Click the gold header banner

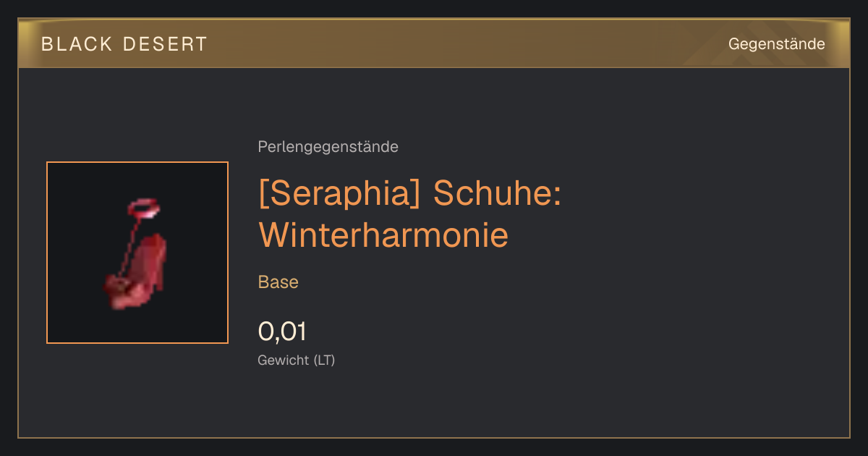tap(434, 43)
